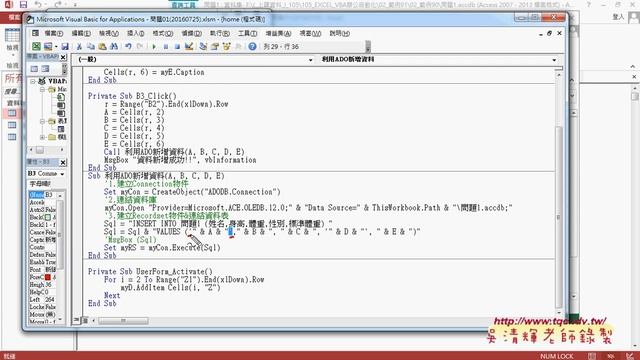Screen dimensions: 640x360
Task: Click the greyed Redo icon
Action: click(x=140, y=47)
